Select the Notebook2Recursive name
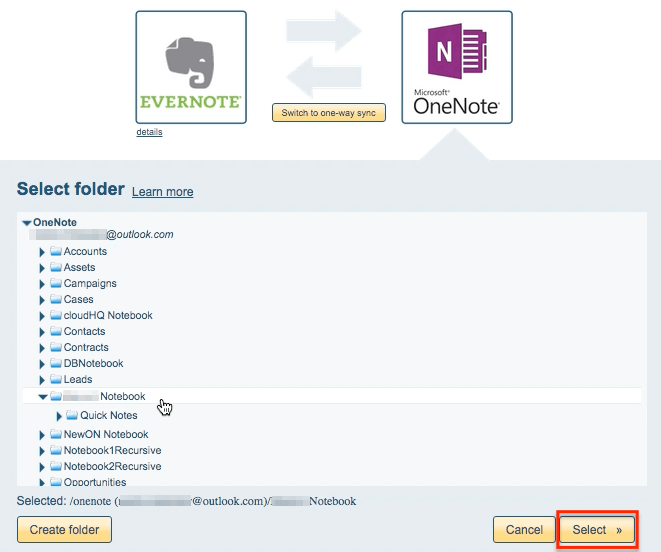The width and height of the screenshot is (661, 552). pos(112,466)
